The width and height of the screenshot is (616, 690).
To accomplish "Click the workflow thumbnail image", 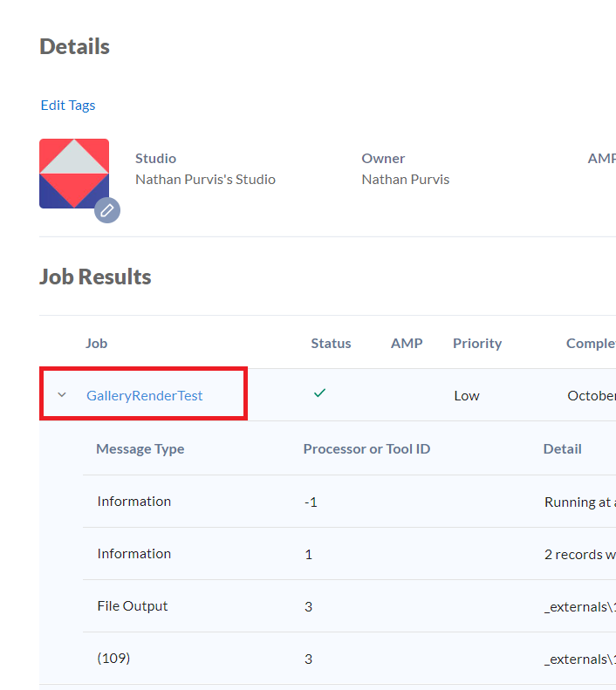I will 73,172.
